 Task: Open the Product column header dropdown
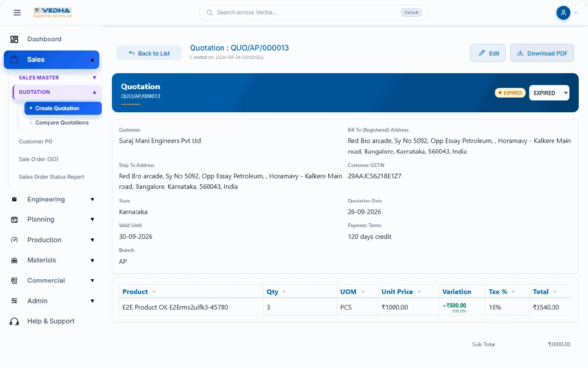tap(154, 292)
